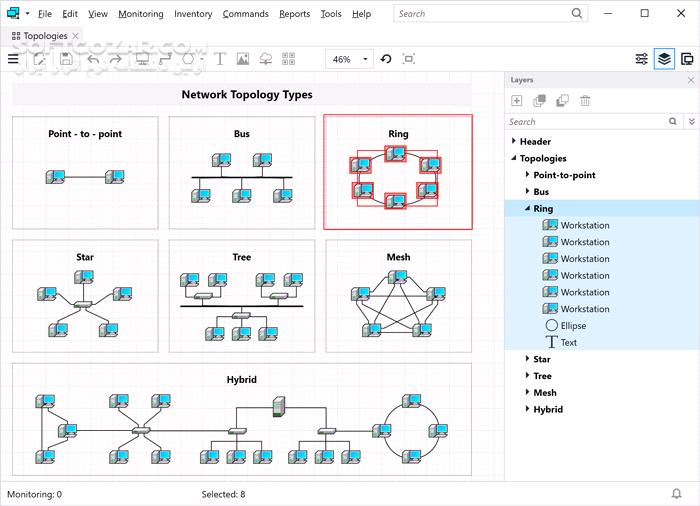Expand the Header layer
The height and width of the screenshot is (506, 700).
[513, 141]
